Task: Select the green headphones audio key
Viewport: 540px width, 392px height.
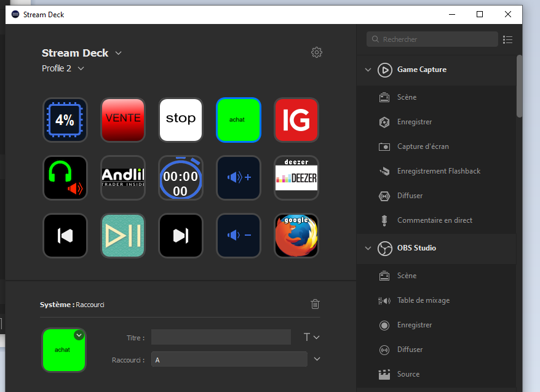Action: tap(65, 178)
